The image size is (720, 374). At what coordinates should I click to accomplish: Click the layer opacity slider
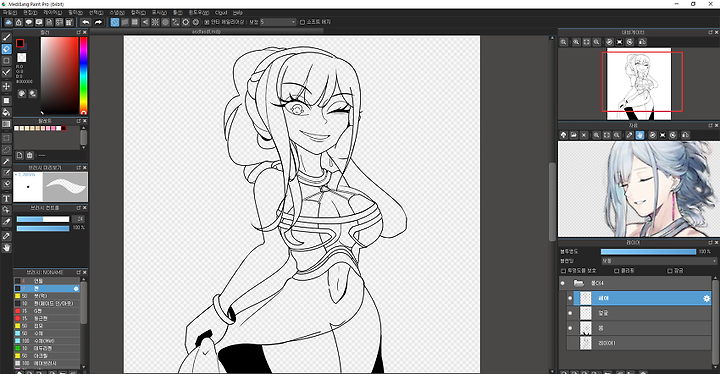(648, 252)
